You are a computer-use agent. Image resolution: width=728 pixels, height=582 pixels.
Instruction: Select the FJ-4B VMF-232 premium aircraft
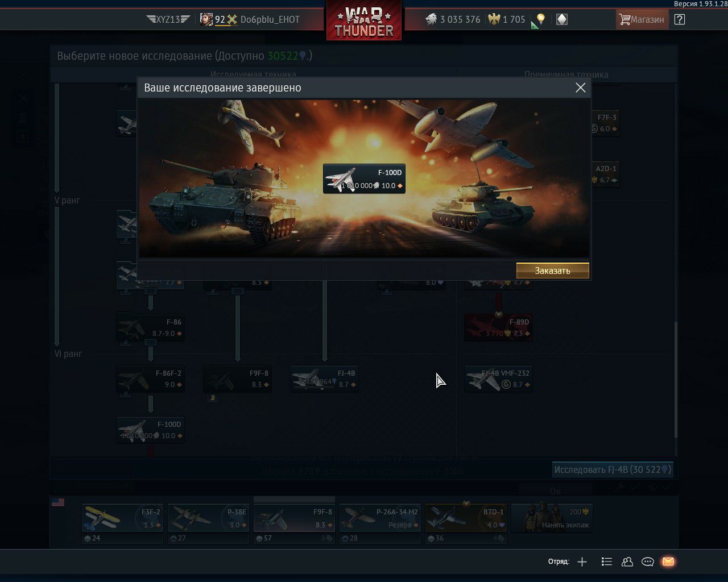(x=498, y=379)
